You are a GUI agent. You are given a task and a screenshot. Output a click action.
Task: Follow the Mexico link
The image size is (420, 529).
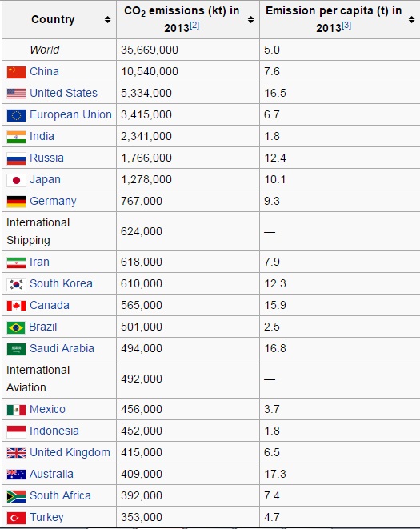tap(47, 409)
